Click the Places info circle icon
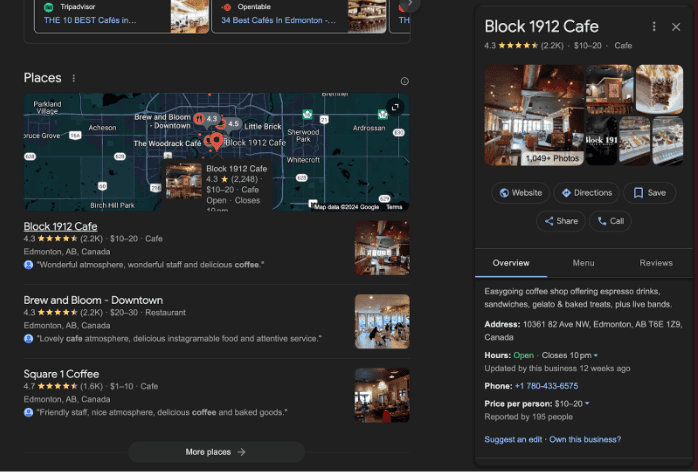The height and width of the screenshot is (472, 698). [404, 81]
